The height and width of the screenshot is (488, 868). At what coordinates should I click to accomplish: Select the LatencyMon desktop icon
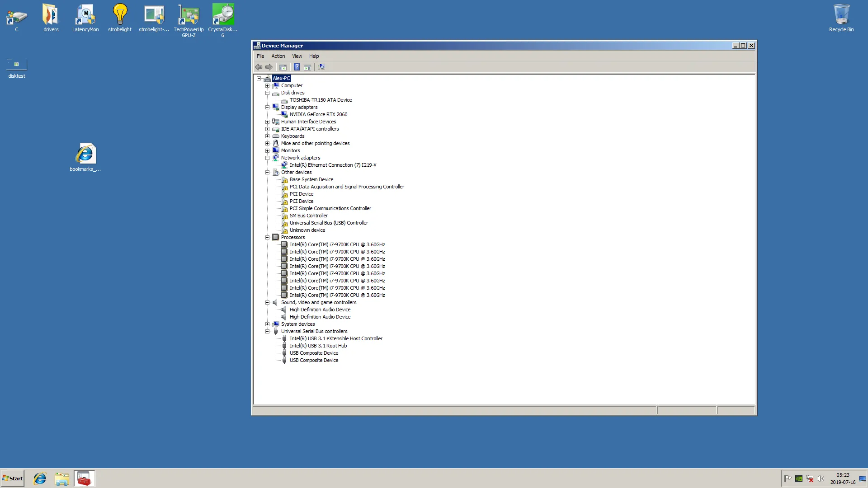85,15
